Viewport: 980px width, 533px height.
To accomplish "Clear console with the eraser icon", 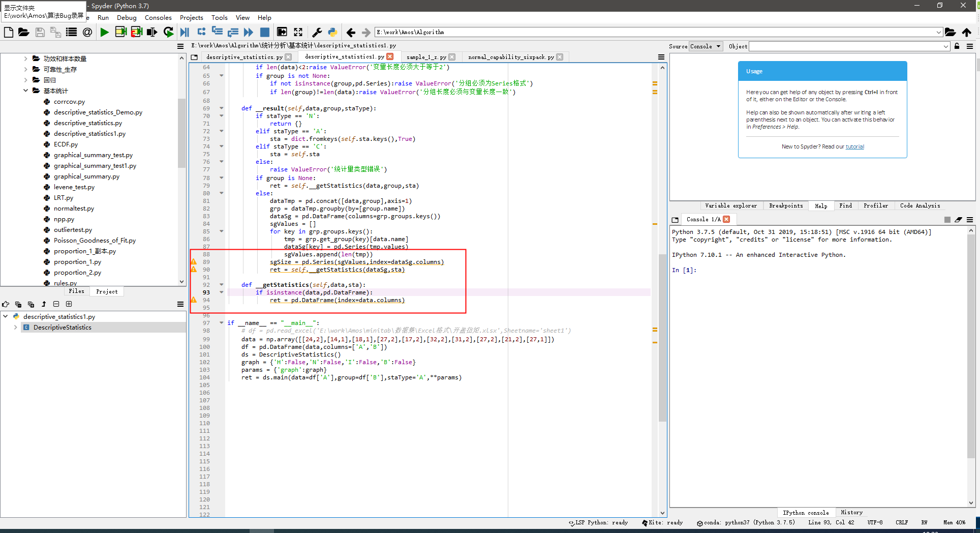I will coord(959,220).
